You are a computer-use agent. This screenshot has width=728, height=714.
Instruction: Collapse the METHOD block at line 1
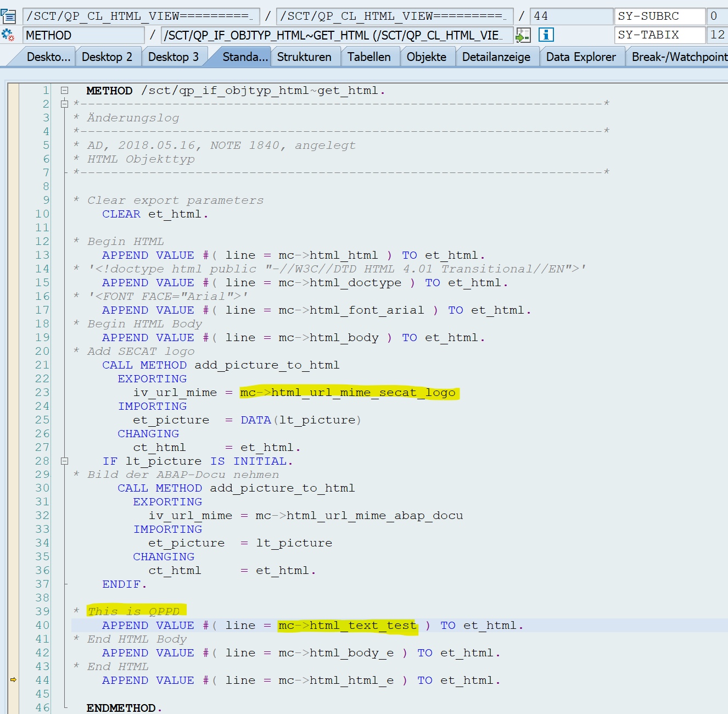tap(64, 90)
